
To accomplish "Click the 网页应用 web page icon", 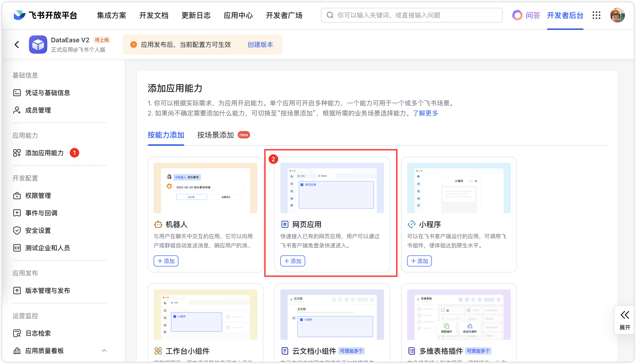I will coord(285,224).
